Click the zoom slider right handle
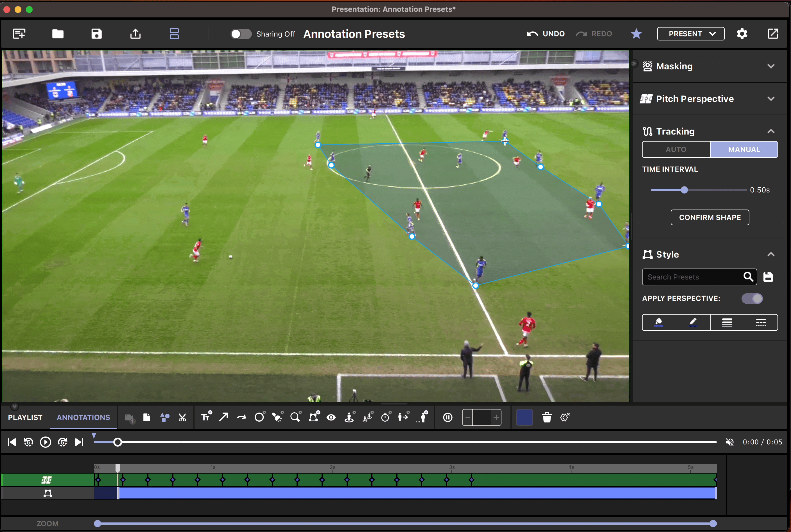Viewport: 791px width, 532px height. coord(713,523)
